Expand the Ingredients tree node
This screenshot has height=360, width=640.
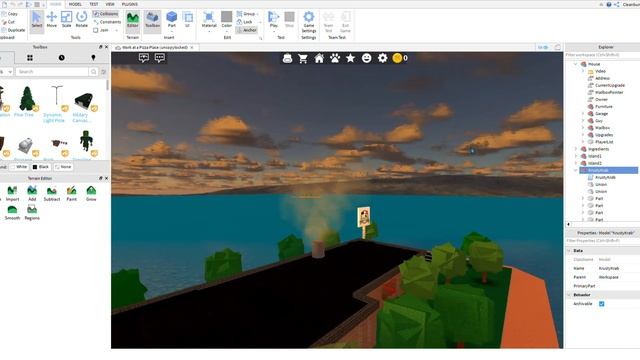(576, 149)
